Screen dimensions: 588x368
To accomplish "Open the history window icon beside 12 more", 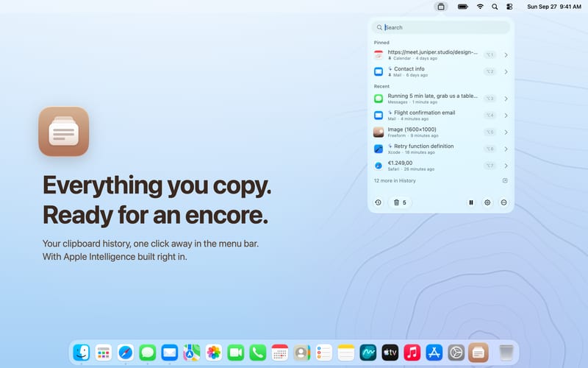I will (x=505, y=180).
